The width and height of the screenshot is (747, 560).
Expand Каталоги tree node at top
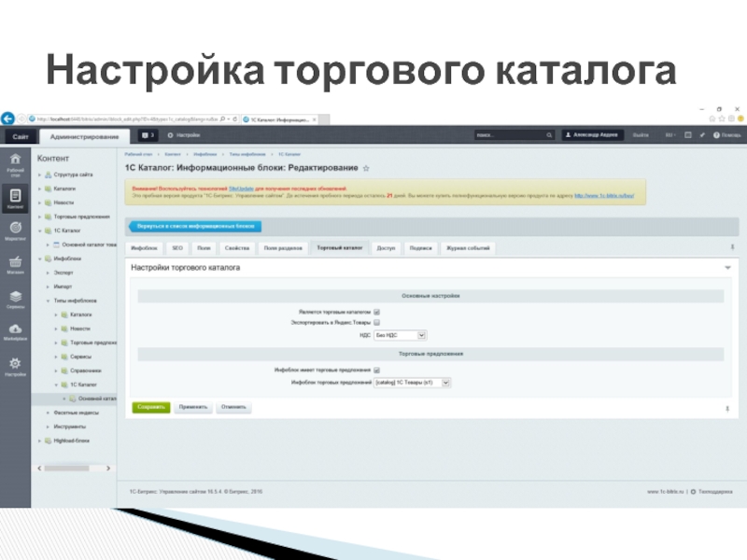tap(40, 189)
